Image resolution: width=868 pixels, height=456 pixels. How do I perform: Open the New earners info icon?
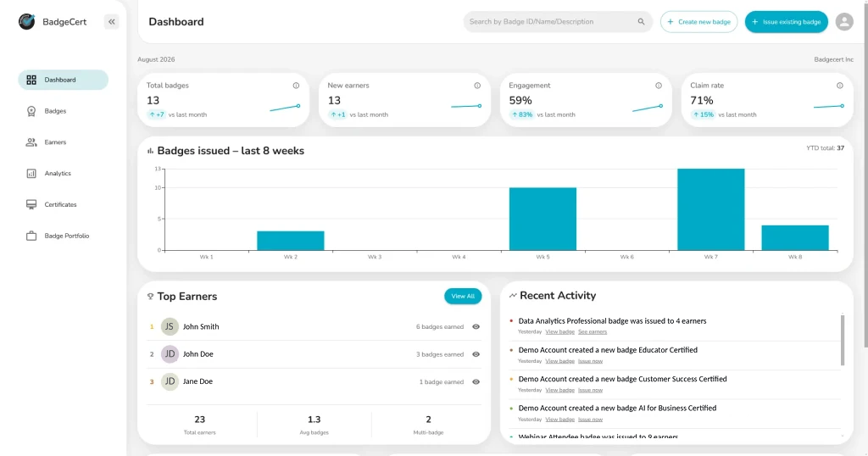coord(477,86)
